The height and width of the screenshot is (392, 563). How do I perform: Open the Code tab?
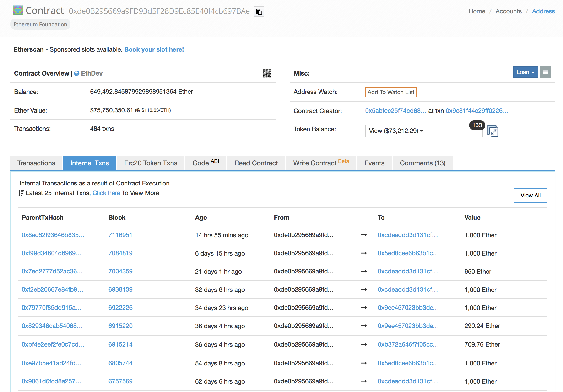[x=206, y=163]
